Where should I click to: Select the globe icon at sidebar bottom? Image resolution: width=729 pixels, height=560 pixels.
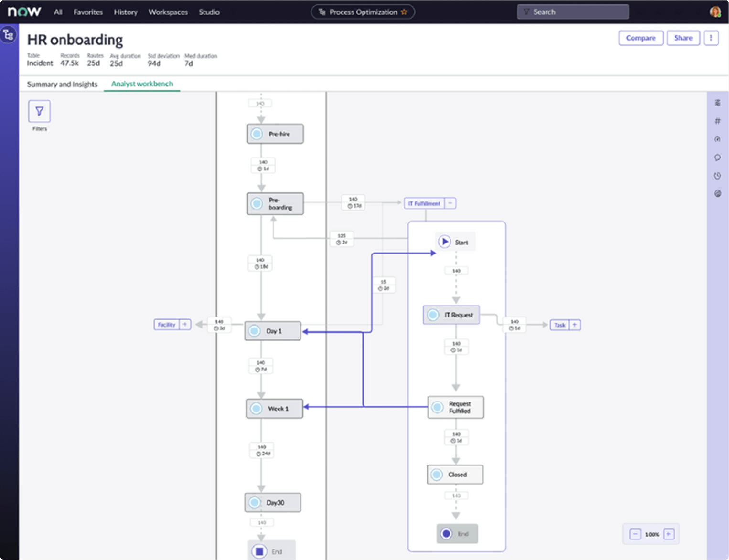coord(717,193)
